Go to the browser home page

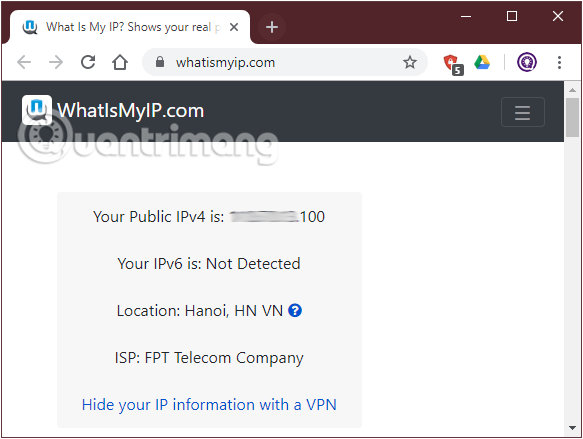[x=120, y=62]
